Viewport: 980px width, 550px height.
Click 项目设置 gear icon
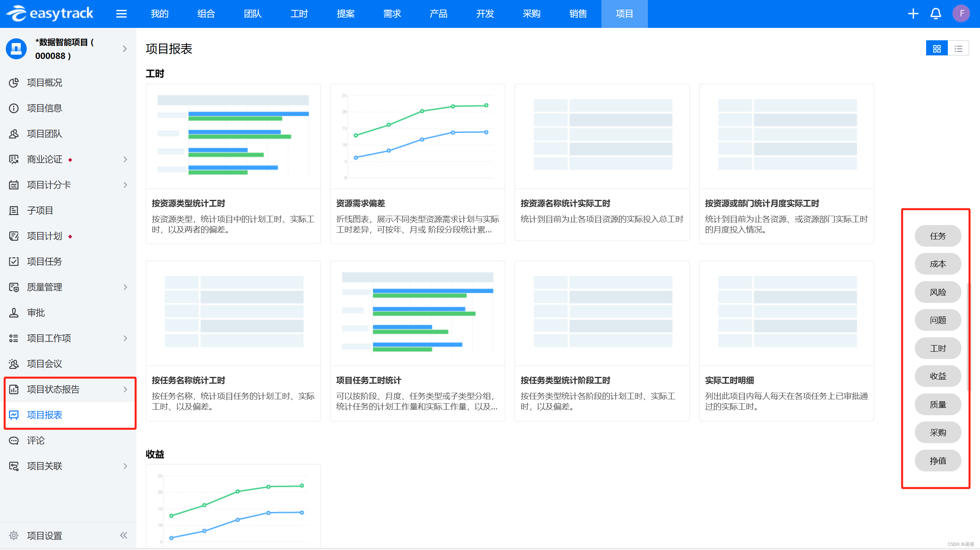coord(14,536)
